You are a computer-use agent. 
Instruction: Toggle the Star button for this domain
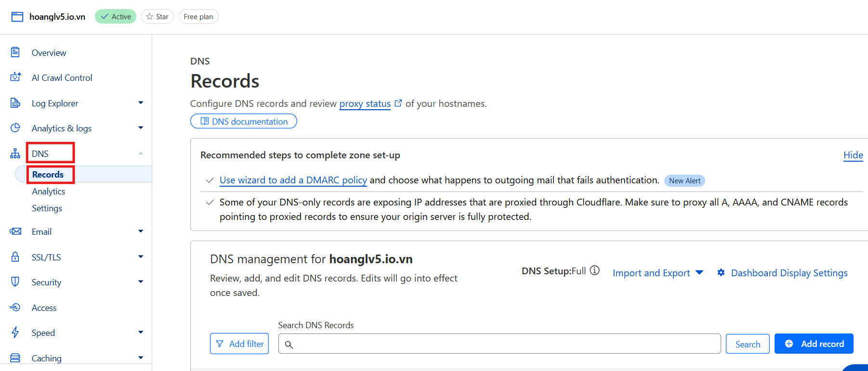pyautogui.click(x=158, y=17)
